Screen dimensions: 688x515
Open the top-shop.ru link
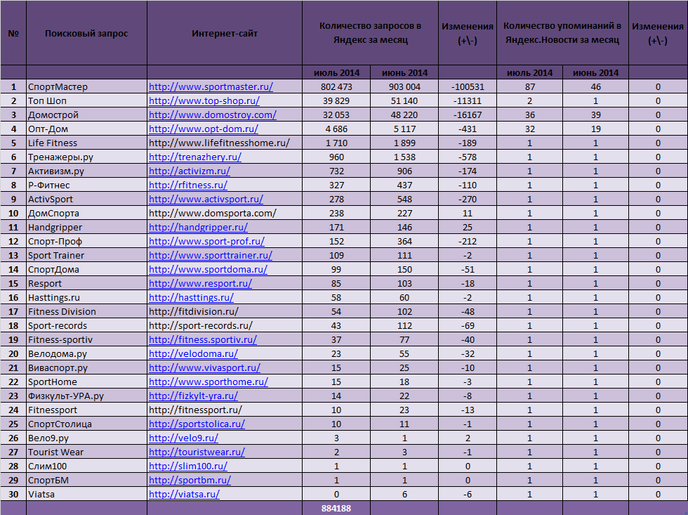204,101
